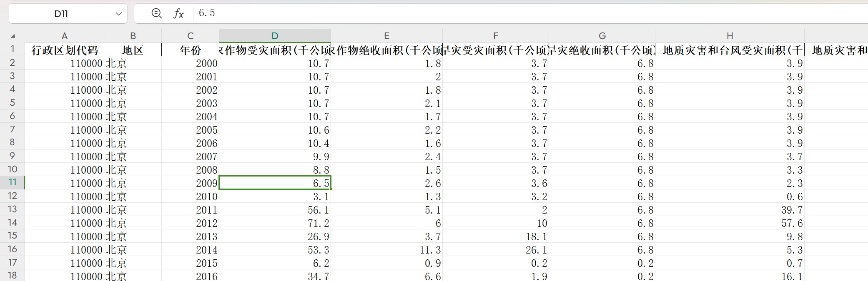Image resolution: width=868 pixels, height=281 pixels.
Task: Select column B header
Action: point(133,36)
